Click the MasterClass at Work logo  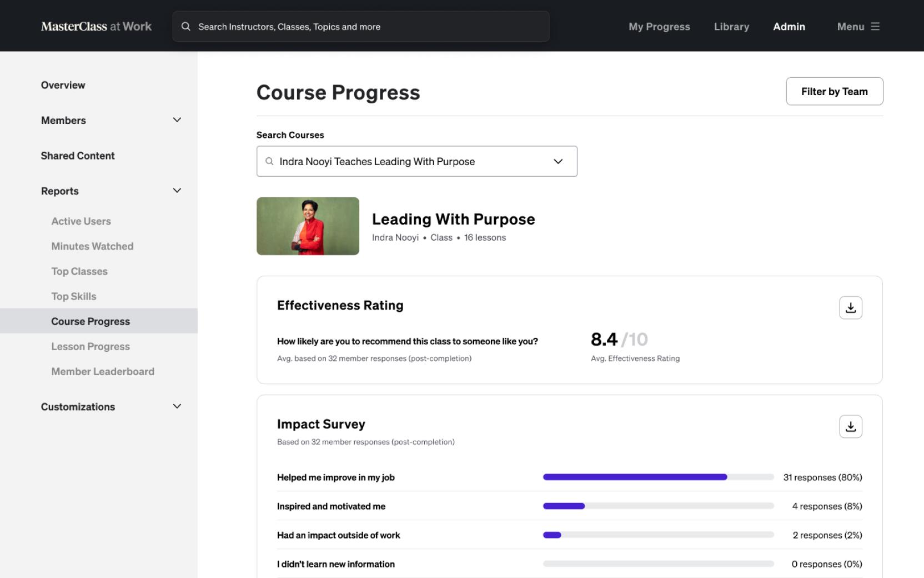click(96, 26)
